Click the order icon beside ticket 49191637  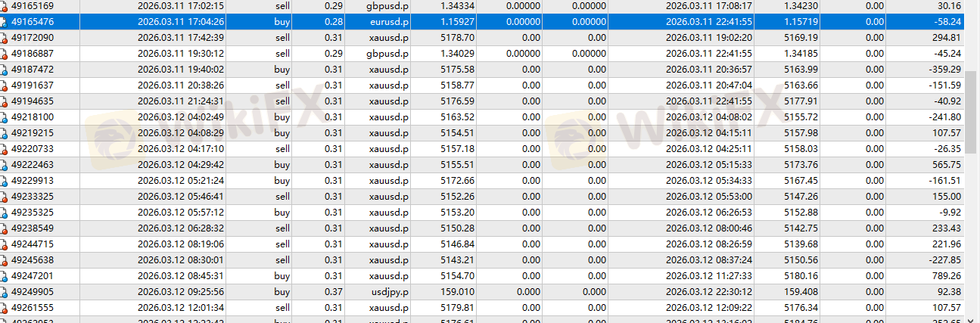pyautogui.click(x=5, y=85)
